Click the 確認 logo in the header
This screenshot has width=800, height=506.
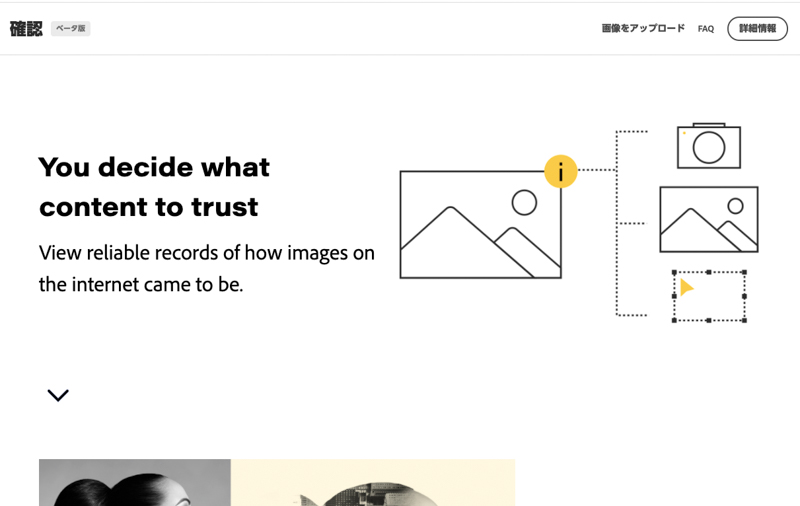coord(26,29)
